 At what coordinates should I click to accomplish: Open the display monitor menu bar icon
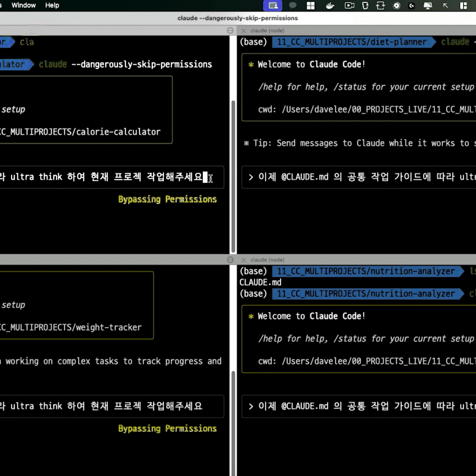[x=428, y=6]
